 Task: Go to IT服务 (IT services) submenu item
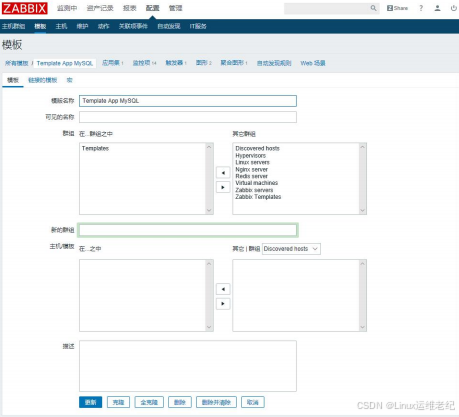tap(198, 26)
